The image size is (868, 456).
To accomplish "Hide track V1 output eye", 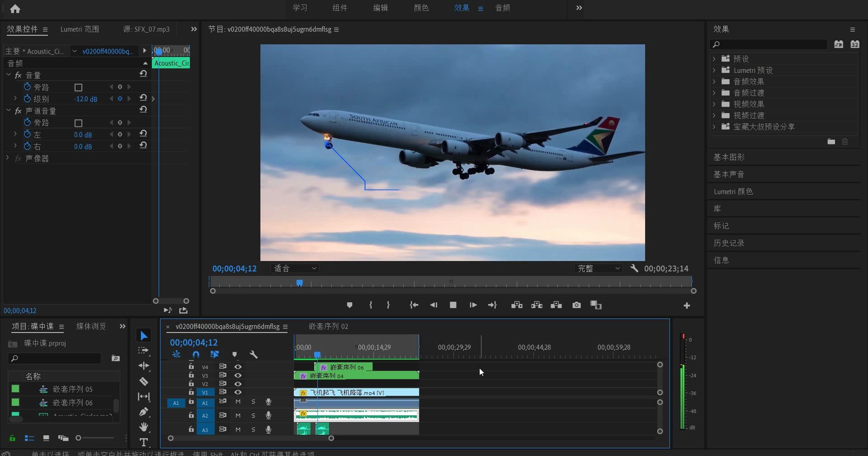I will click(x=238, y=392).
